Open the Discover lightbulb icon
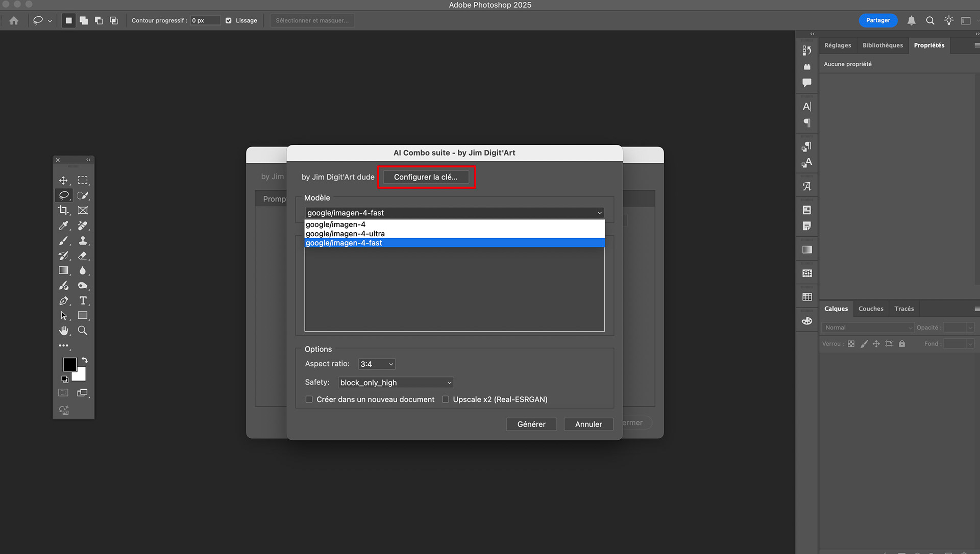The height and width of the screenshot is (554, 980). [x=948, y=20]
